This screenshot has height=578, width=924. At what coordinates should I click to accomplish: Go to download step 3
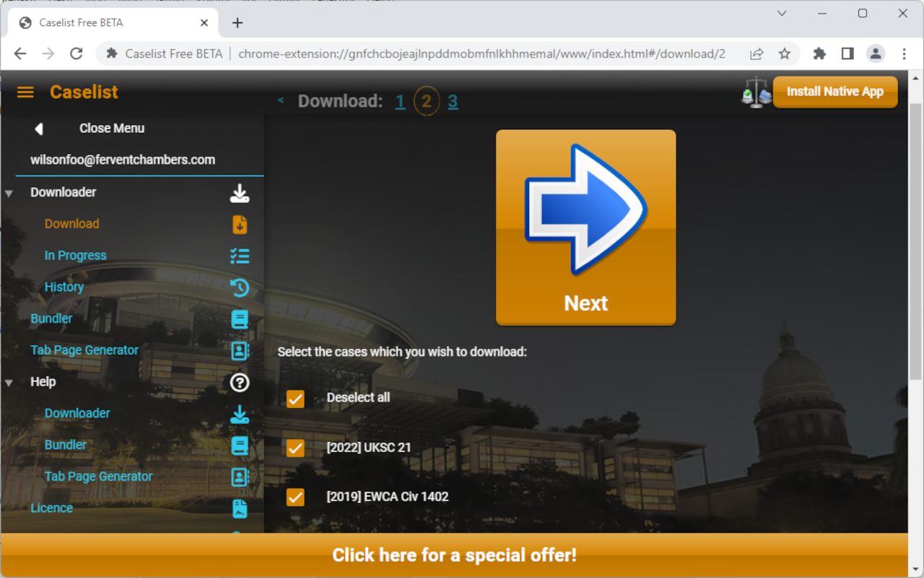tap(453, 101)
